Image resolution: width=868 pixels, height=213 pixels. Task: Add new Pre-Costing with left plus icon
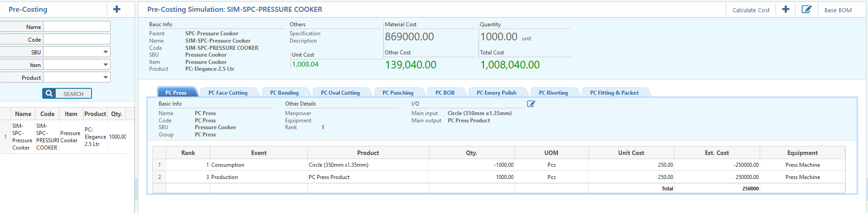point(116,9)
